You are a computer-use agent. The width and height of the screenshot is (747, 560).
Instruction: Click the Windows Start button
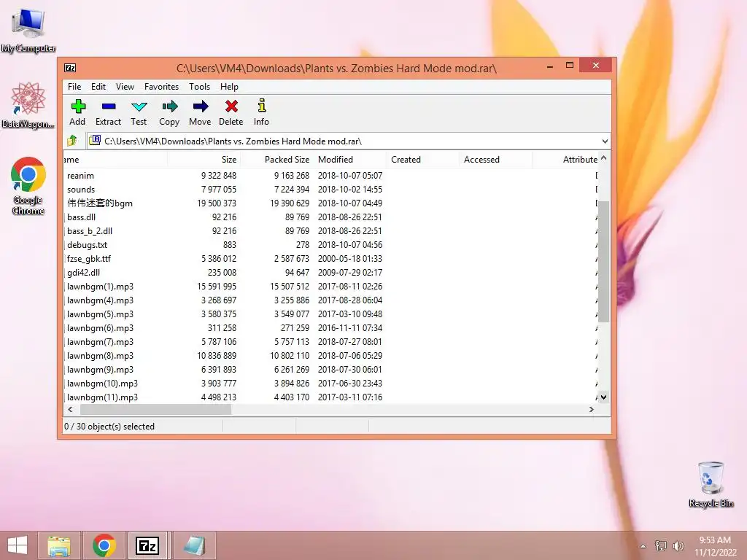point(18,545)
